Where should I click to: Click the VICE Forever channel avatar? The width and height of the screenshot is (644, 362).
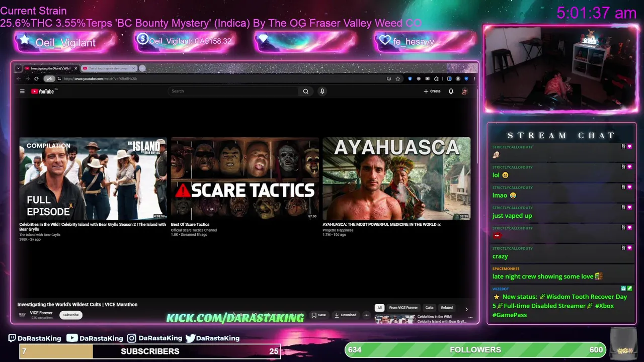22,315
